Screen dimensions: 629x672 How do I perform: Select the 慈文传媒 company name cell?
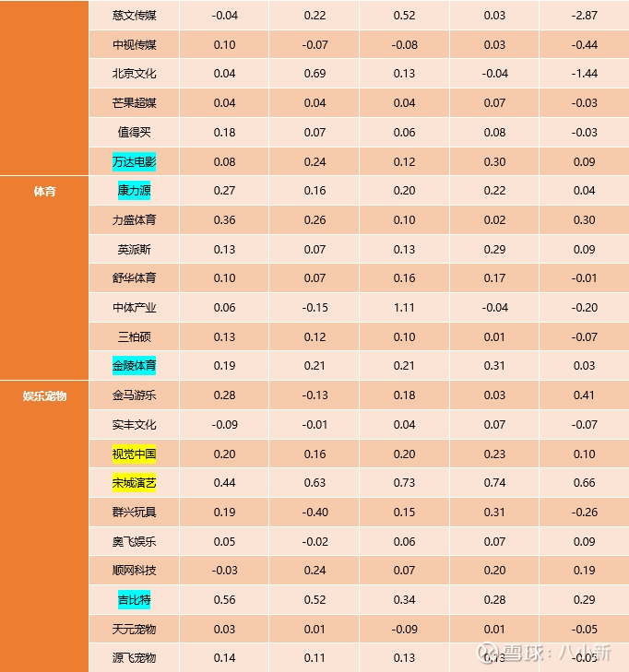(x=135, y=16)
